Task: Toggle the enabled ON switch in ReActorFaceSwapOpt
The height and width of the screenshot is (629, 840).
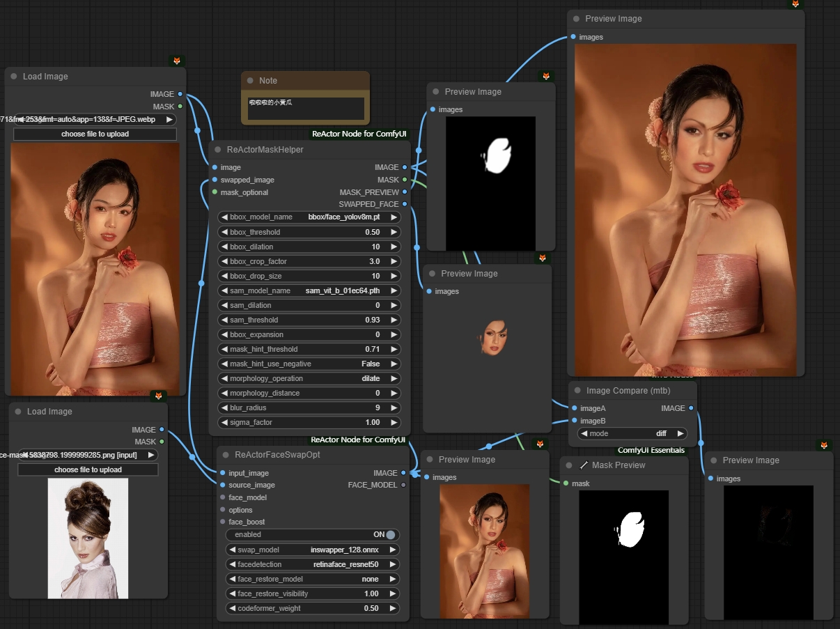Action: [390, 535]
